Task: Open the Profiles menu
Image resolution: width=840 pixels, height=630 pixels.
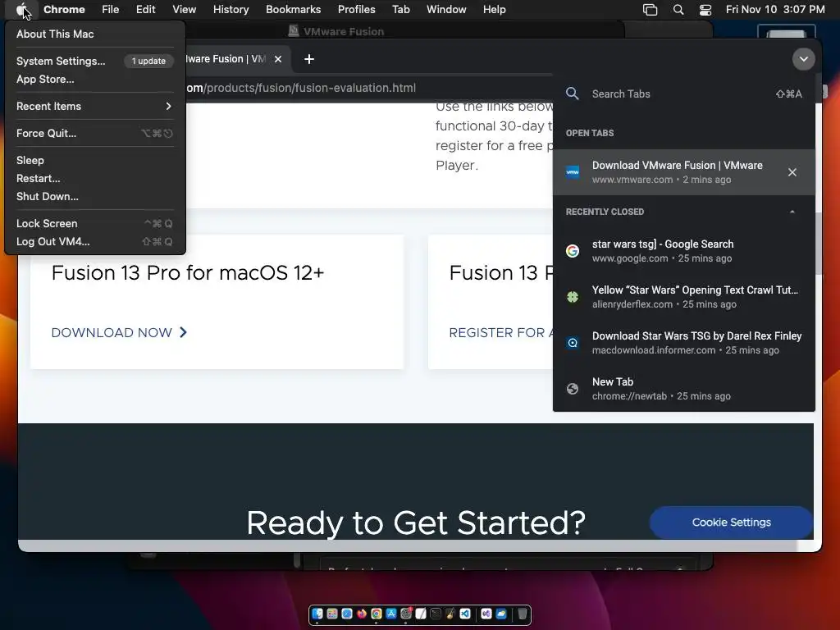Action: pos(356,9)
